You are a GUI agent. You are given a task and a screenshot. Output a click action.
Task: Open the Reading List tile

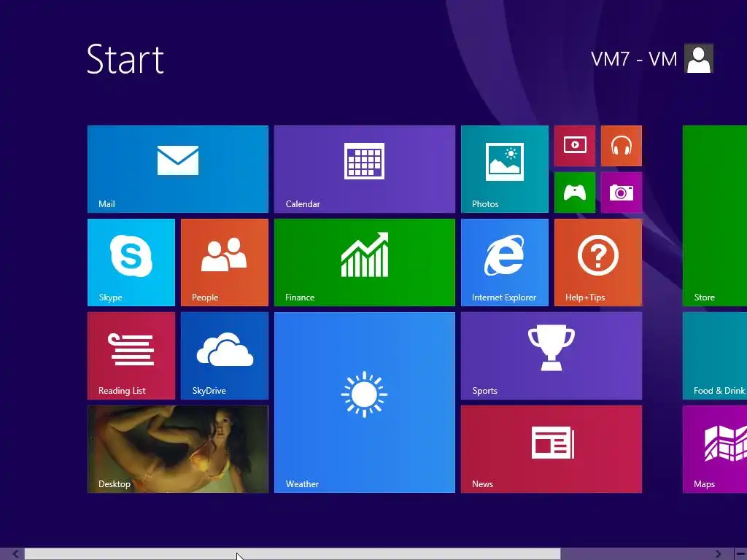click(x=131, y=356)
